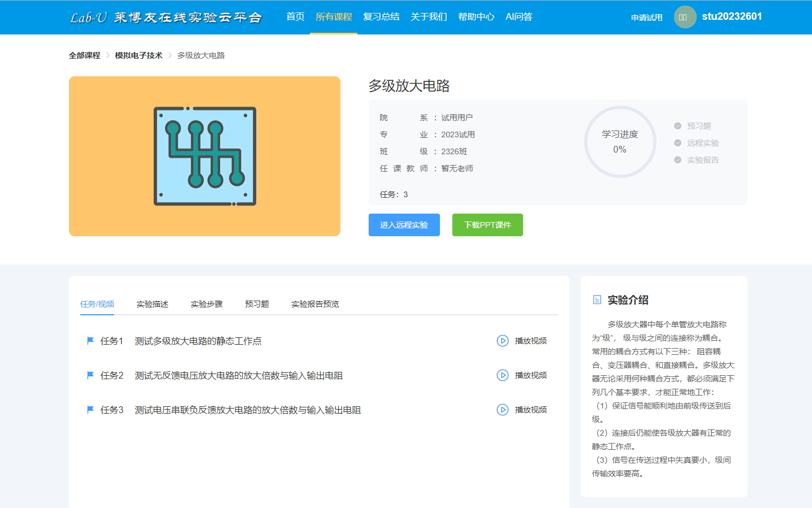Click the user avatar icon in header
Image resolution: width=812 pixels, height=508 pixels.
pos(685,17)
